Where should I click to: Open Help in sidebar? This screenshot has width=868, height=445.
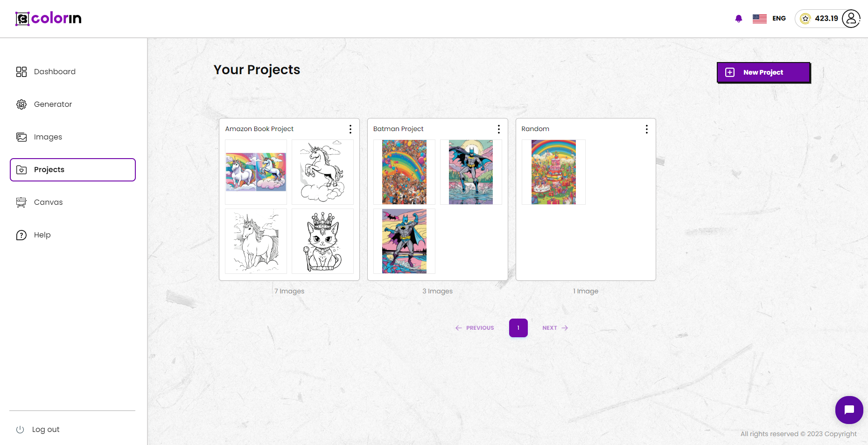coord(72,235)
